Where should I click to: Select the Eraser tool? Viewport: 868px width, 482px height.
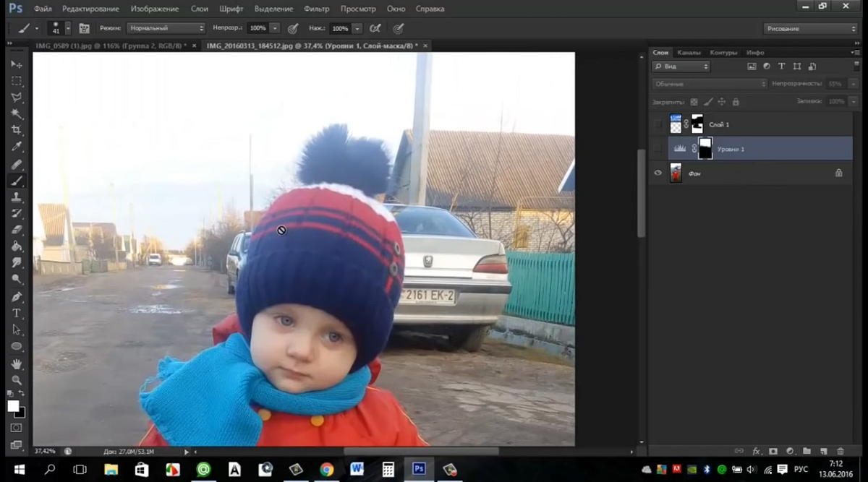[16, 231]
